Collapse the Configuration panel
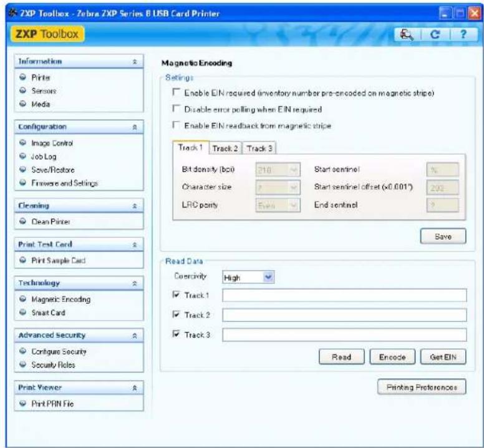Viewport: 484px width, 448px height. 135,127
